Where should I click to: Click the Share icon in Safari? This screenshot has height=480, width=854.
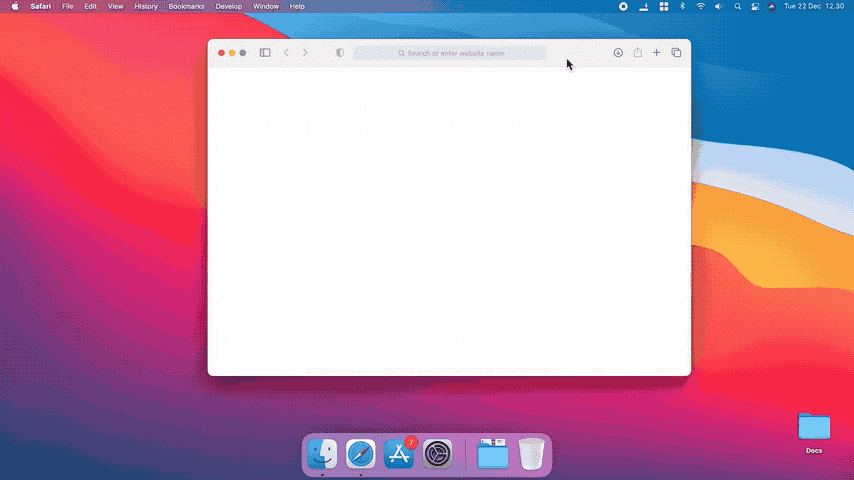(637, 53)
